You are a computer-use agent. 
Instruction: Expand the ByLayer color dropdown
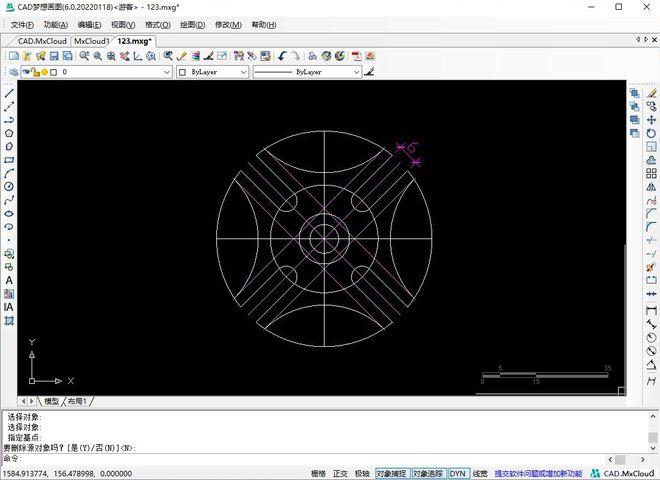(x=212, y=72)
